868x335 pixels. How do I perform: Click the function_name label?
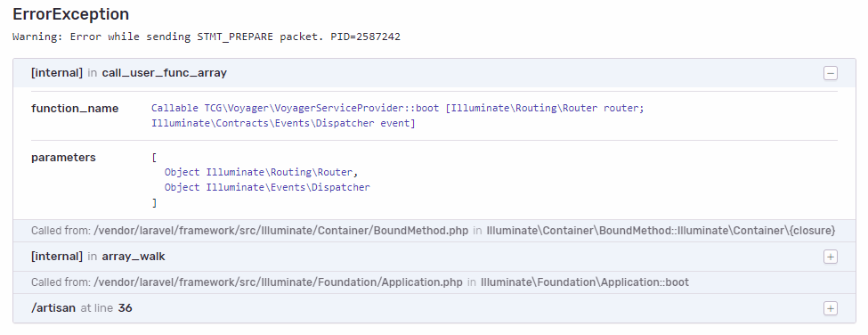(75, 109)
